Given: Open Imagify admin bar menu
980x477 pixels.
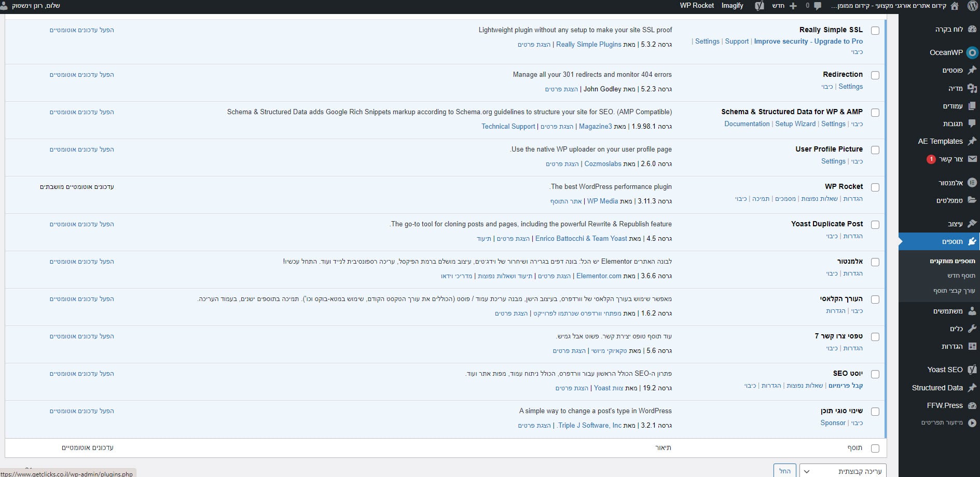Looking at the screenshot, I should pos(732,6).
